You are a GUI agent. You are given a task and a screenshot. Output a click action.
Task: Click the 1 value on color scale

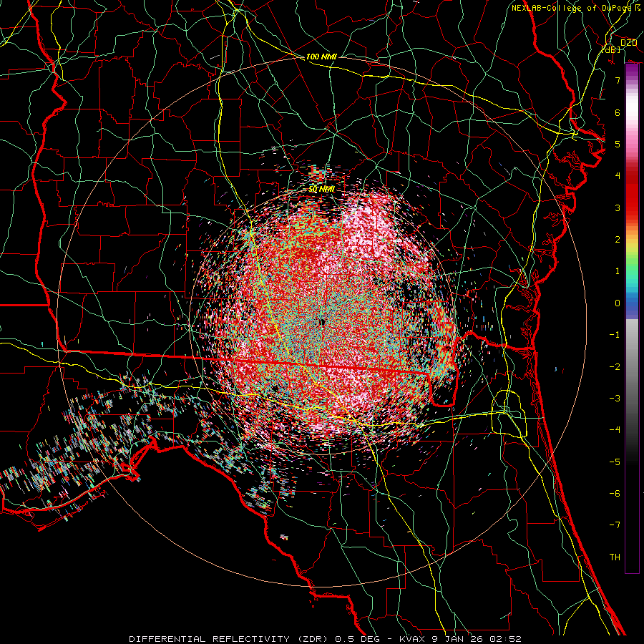618,271
